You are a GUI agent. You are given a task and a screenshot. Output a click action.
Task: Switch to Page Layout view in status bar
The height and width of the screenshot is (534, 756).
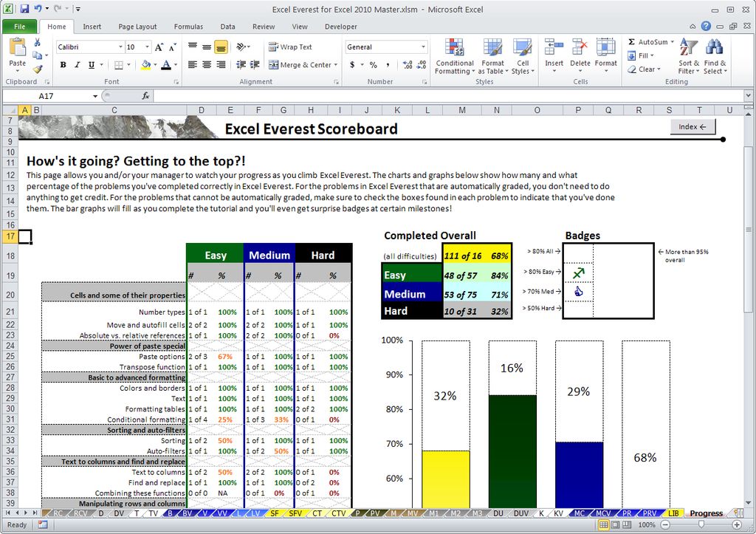click(615, 525)
